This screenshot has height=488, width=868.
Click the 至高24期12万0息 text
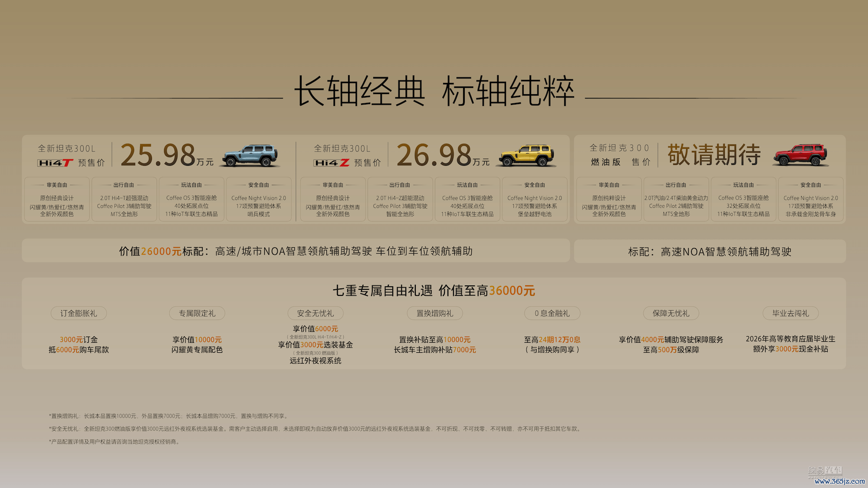[x=552, y=340]
